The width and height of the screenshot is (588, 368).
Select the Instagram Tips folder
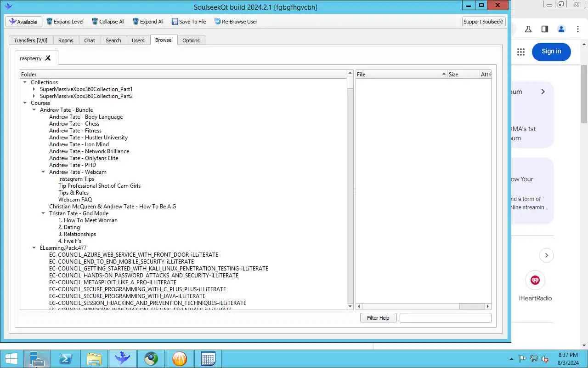pos(76,179)
